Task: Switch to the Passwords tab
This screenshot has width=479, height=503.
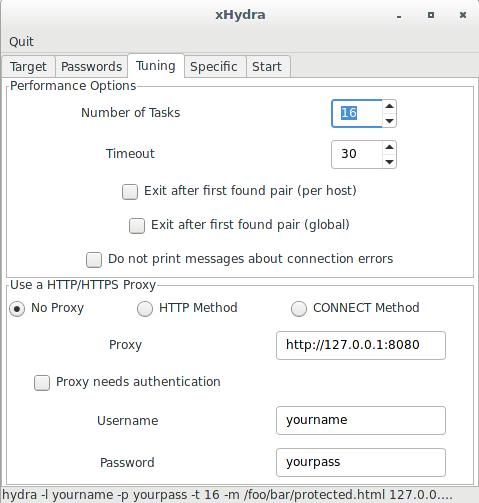Action: 91,67
